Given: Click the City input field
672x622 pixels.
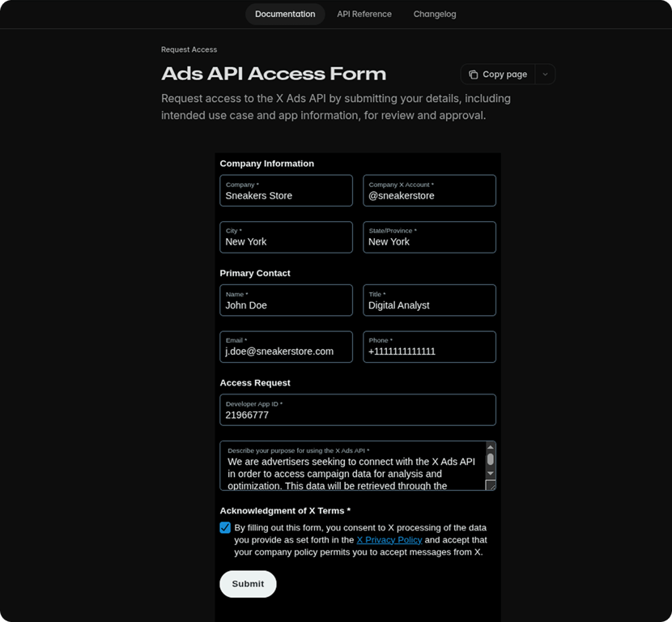Looking at the screenshot, I should pos(287,237).
